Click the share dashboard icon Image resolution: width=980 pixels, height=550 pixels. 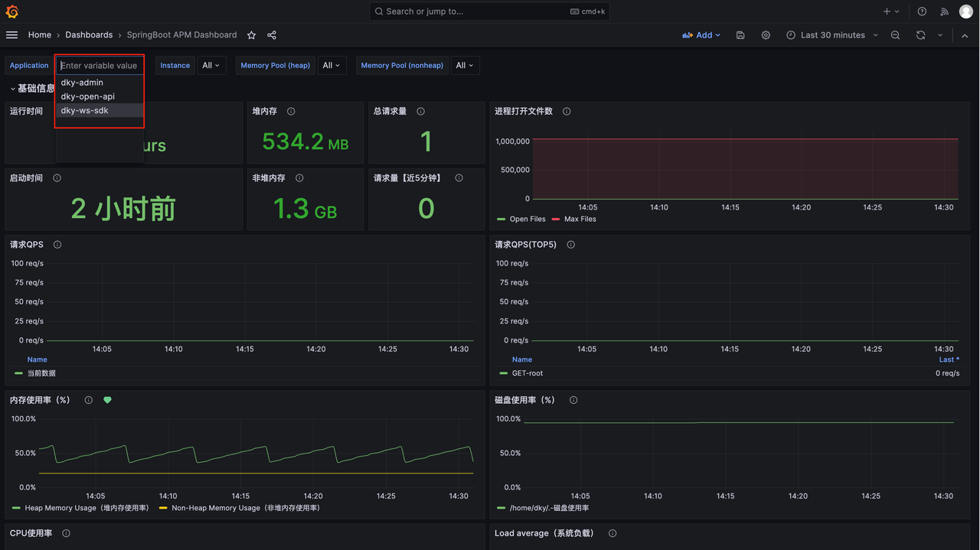pyautogui.click(x=272, y=35)
